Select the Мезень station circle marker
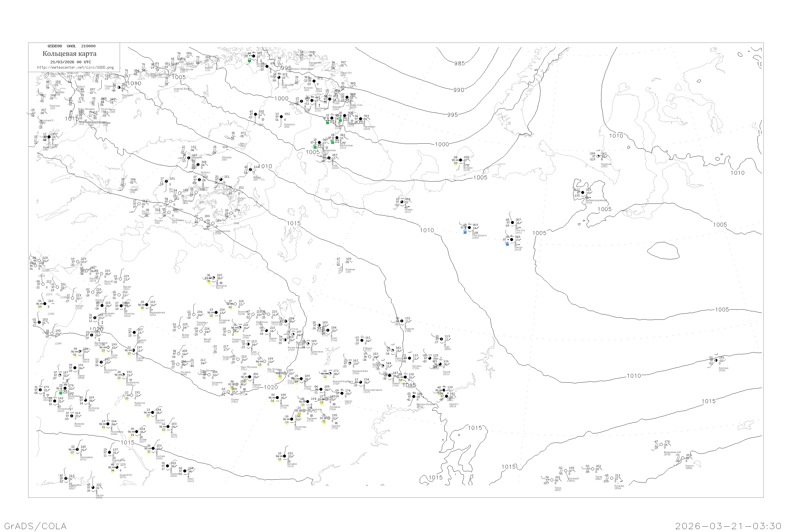This screenshot has width=798, height=532. tap(402, 202)
